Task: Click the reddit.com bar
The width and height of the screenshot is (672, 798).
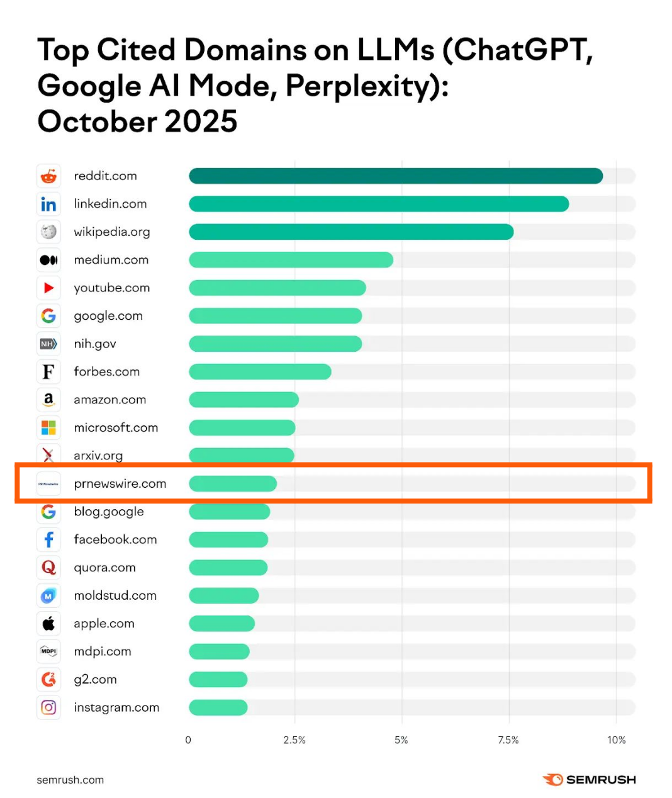Action: [x=395, y=176]
